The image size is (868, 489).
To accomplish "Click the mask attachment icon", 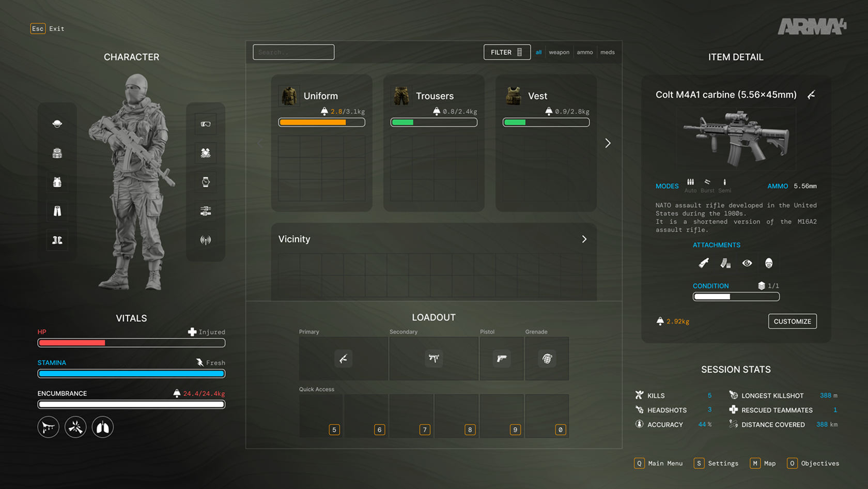I will coord(769,263).
